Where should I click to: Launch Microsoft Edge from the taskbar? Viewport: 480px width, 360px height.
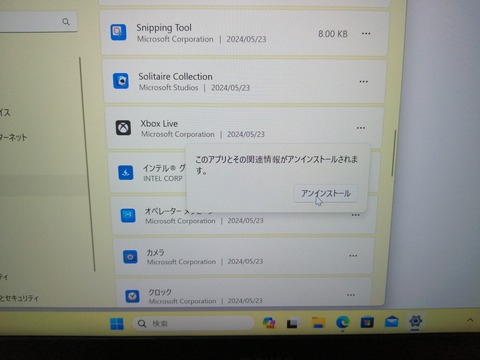coord(342,322)
